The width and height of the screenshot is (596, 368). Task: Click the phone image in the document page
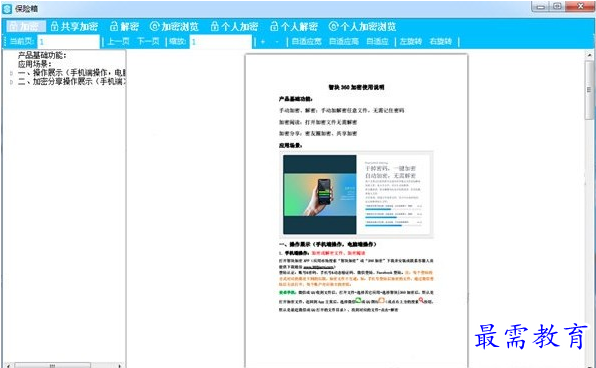click(x=320, y=194)
